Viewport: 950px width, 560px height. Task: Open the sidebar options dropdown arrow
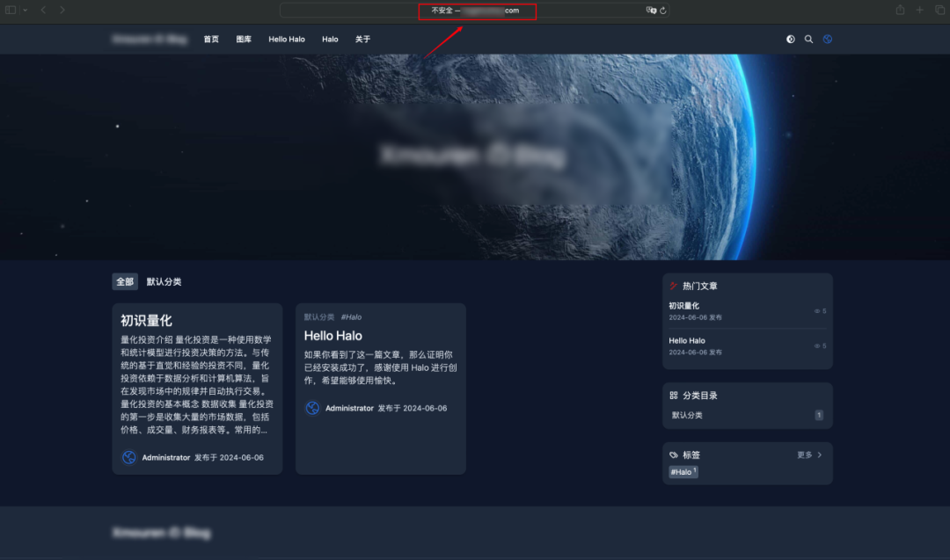pyautogui.click(x=25, y=11)
